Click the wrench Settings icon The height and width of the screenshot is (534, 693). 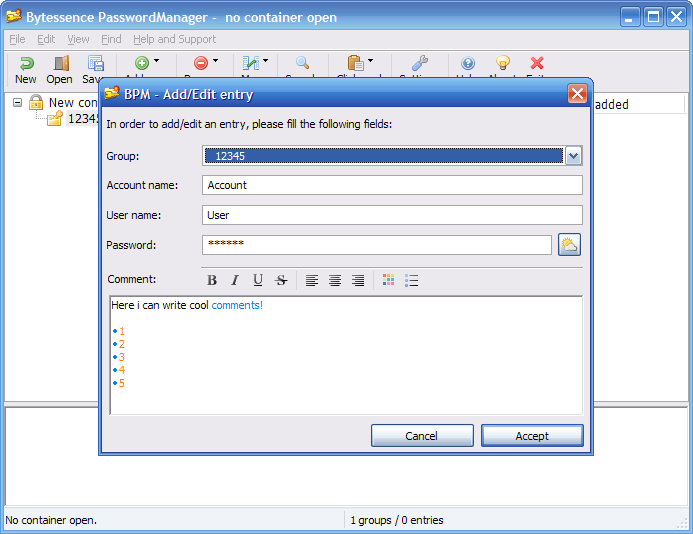[419, 63]
